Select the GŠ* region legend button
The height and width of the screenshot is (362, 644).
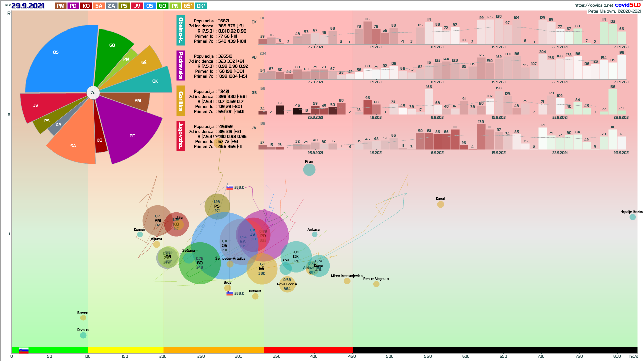(188, 6)
